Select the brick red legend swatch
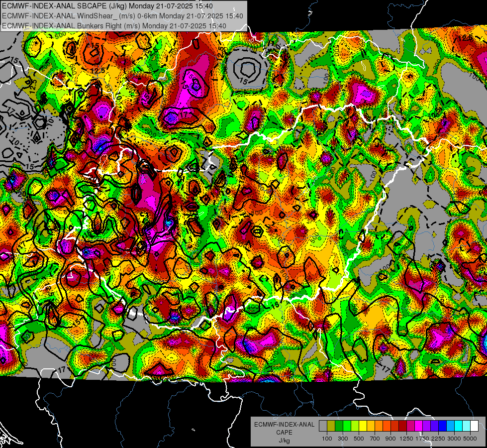 (395, 426)
